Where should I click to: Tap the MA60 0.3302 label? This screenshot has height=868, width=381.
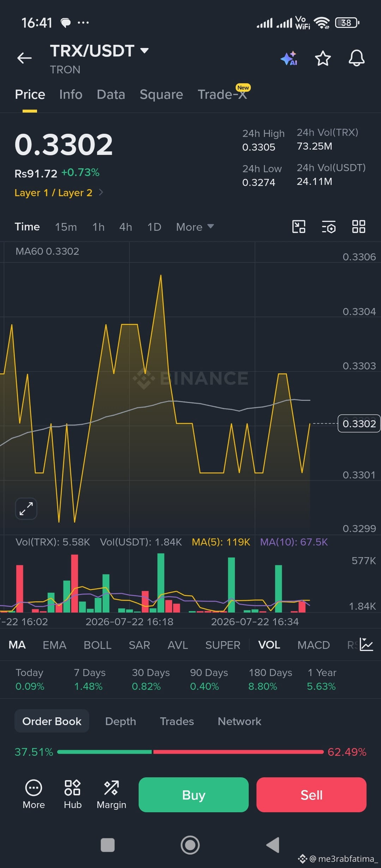[x=47, y=251]
